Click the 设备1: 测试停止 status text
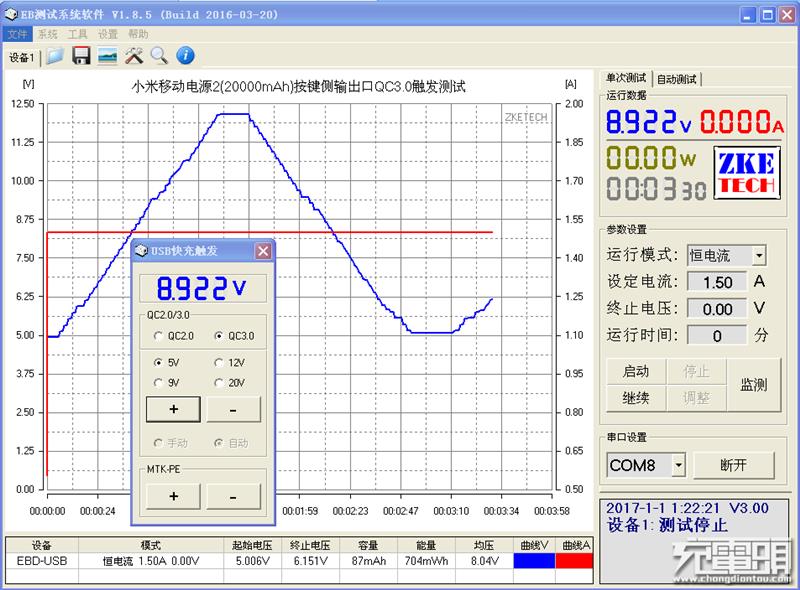The height and width of the screenshot is (590, 800). (667, 525)
